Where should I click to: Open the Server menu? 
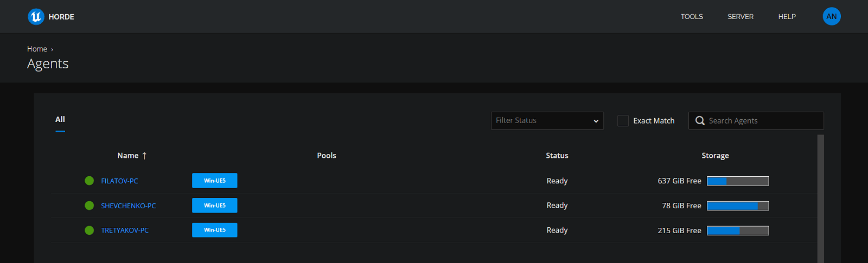740,17
